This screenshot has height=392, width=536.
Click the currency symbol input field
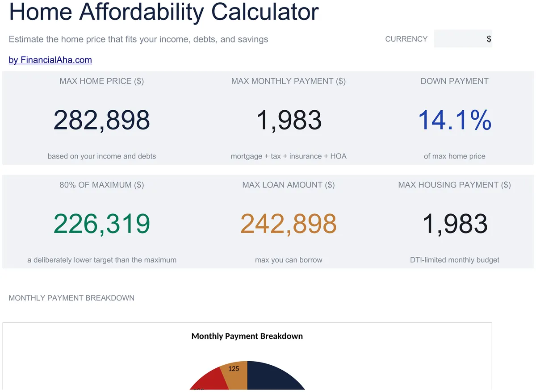[463, 39]
